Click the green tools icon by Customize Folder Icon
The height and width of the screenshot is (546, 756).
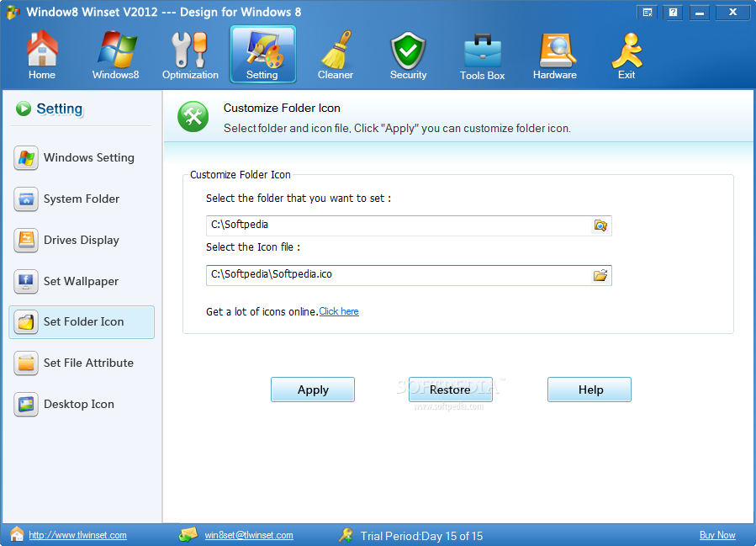pos(193,116)
